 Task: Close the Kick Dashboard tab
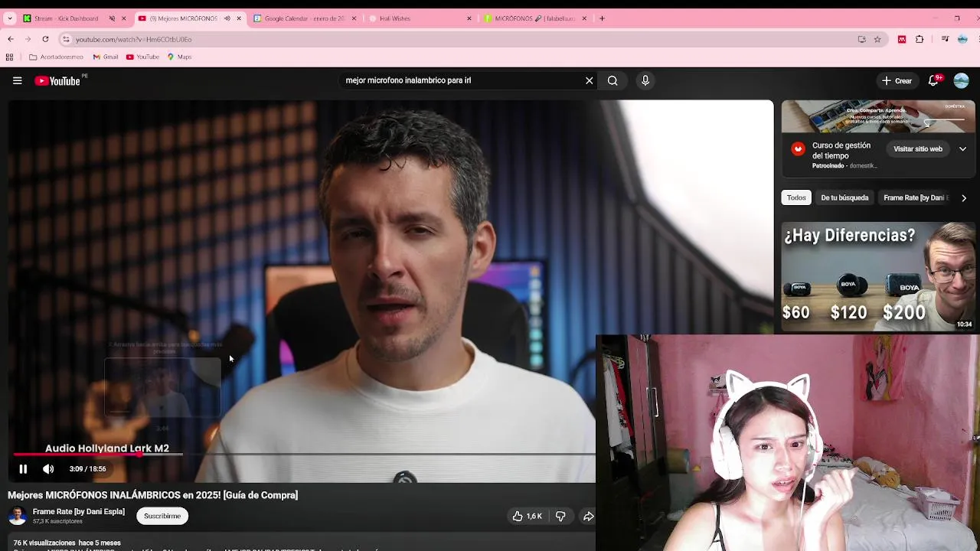click(123, 18)
